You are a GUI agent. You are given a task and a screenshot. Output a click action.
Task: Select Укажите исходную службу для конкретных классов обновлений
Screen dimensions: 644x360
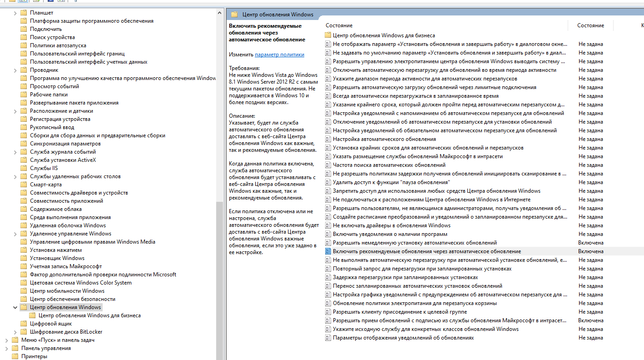pyautogui.click(x=426, y=329)
